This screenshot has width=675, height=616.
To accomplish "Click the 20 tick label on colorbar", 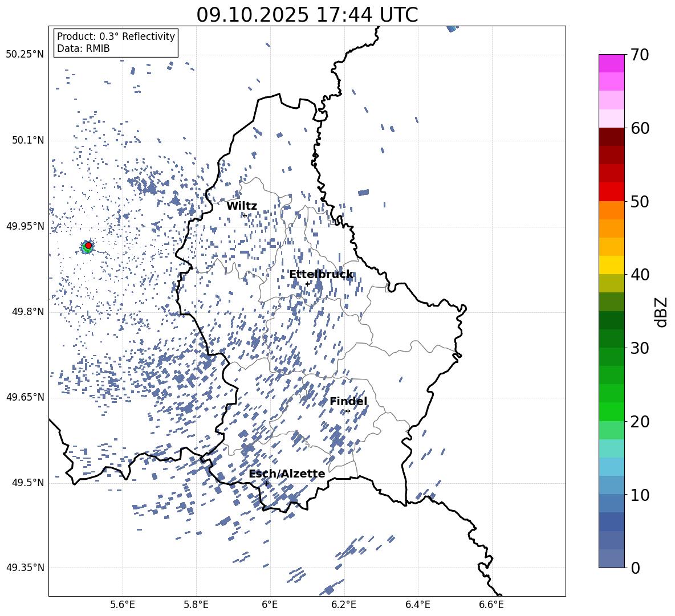I will pyautogui.click(x=640, y=422).
